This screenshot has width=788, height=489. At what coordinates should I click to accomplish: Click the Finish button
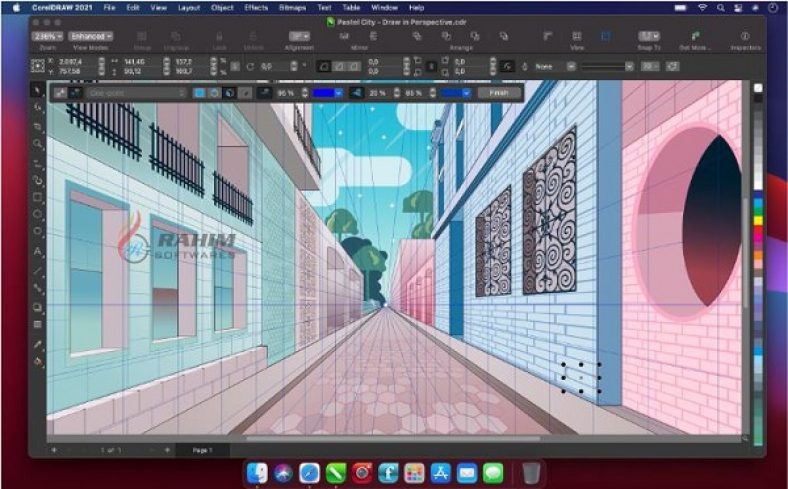tap(499, 92)
